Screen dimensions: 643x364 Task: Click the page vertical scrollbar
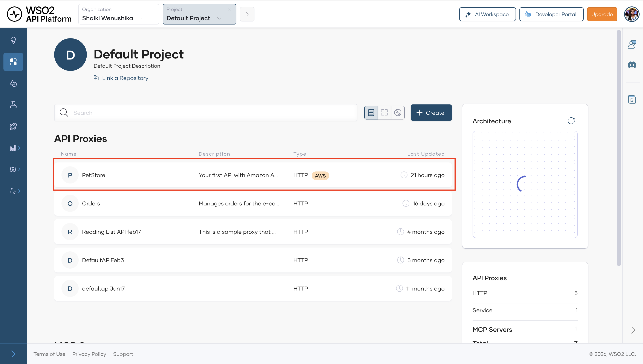click(619, 148)
